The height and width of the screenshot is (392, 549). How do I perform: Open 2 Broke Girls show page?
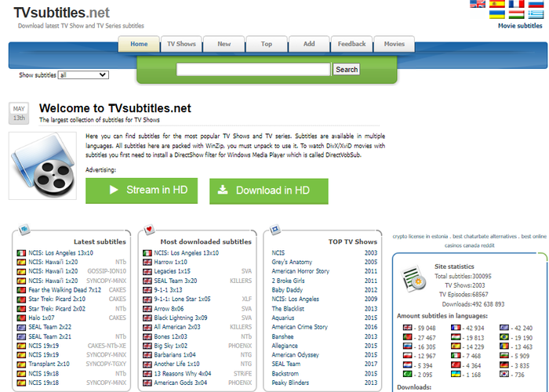click(x=288, y=281)
